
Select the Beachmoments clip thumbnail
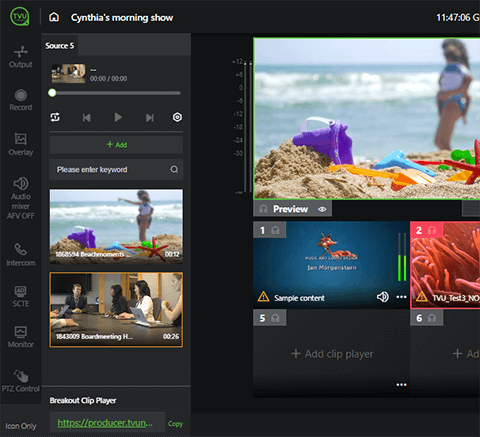coord(116,227)
